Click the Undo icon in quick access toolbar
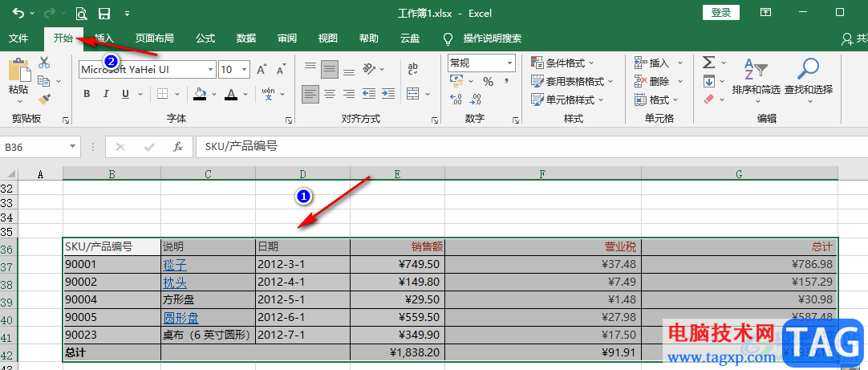 click(x=18, y=13)
